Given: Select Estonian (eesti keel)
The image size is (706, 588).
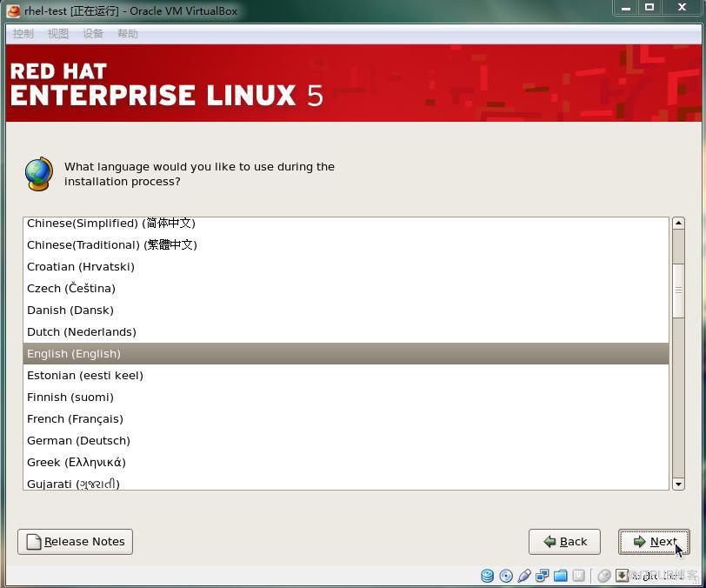Looking at the screenshot, I should (346, 375).
